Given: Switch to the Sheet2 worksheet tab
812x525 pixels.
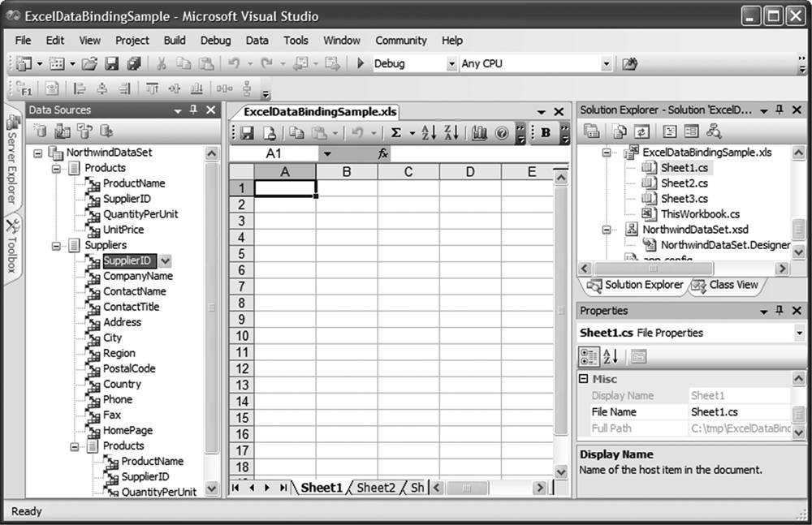Looking at the screenshot, I should (376, 488).
